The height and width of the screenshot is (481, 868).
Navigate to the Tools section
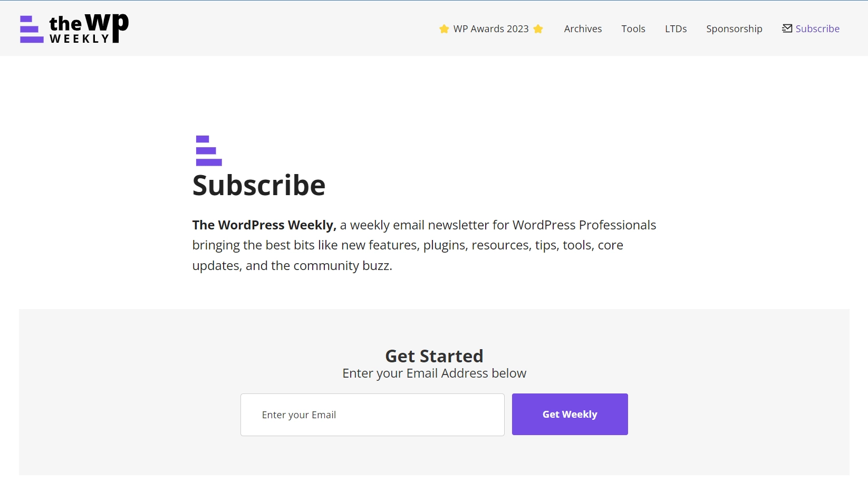click(x=633, y=29)
